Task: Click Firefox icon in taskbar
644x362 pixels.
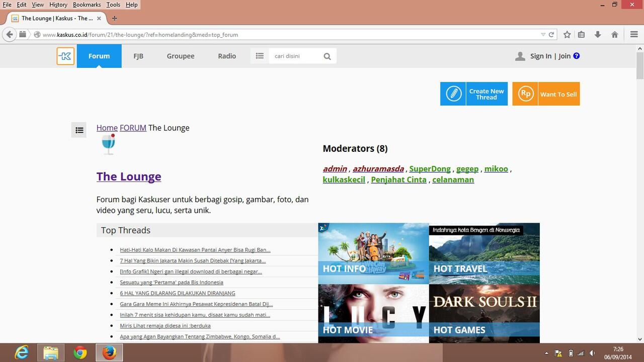Action: click(x=109, y=353)
